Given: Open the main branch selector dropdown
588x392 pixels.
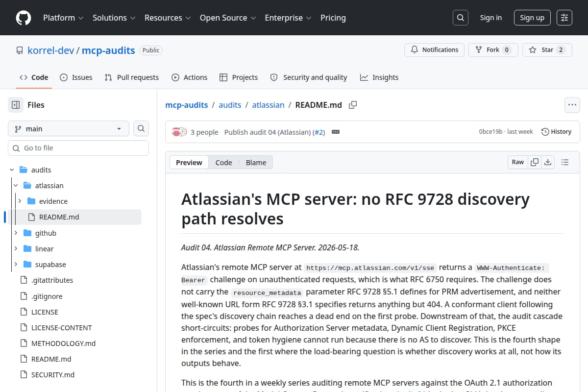Looking at the screenshot, I should tap(69, 129).
